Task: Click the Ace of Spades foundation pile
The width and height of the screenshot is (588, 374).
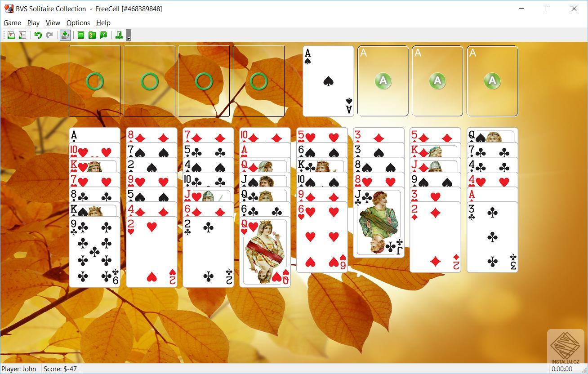Action: point(328,81)
